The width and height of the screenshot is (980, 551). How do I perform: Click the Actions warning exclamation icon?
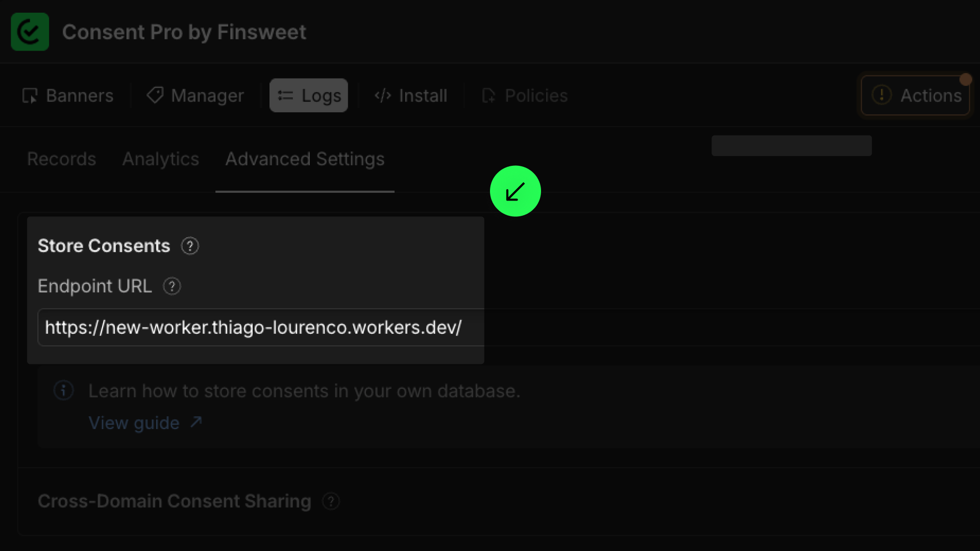(881, 95)
